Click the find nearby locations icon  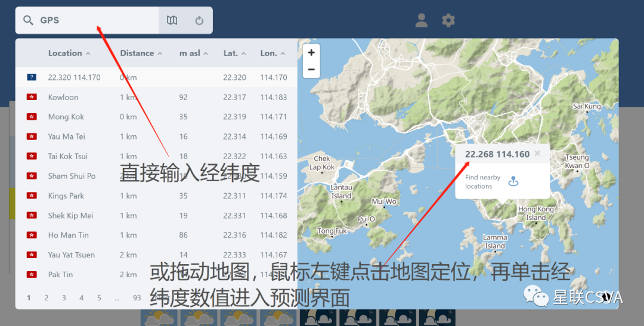(513, 182)
